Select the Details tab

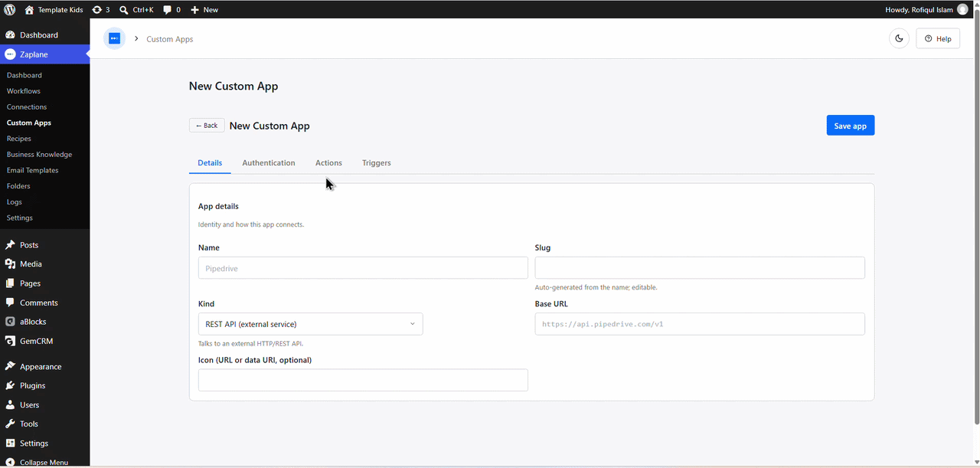point(210,163)
